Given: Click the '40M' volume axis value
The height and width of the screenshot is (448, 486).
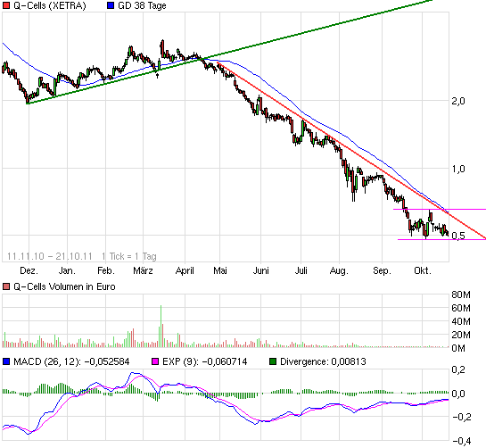Looking at the screenshot, I should click(461, 321).
